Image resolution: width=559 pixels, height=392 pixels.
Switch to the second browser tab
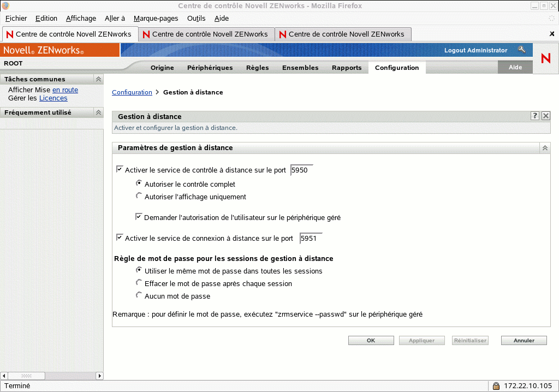[x=206, y=34]
